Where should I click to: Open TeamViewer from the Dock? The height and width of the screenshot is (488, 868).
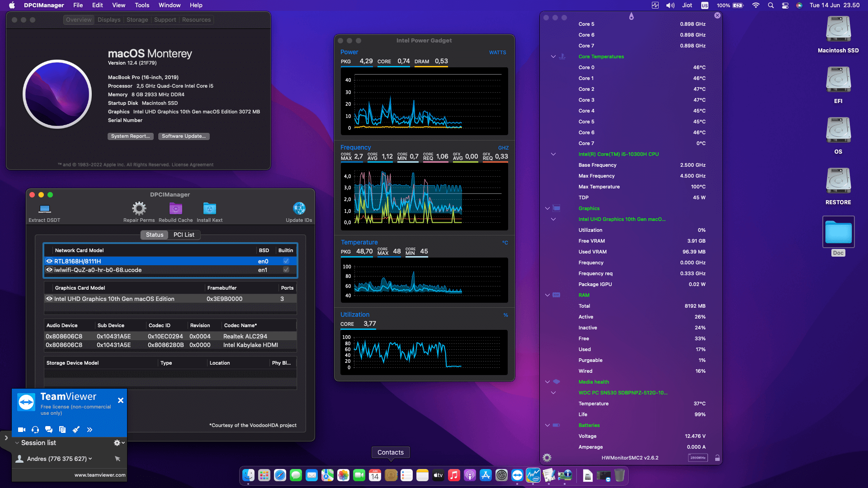coord(517,475)
